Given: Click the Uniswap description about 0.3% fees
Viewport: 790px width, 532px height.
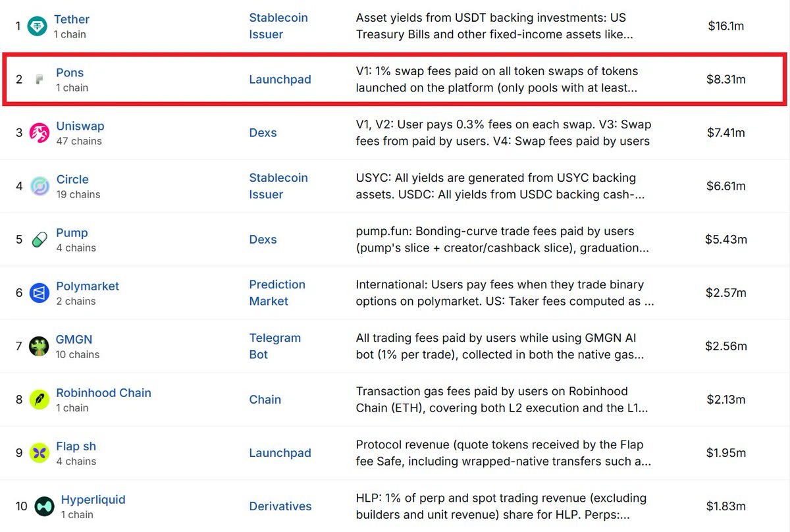Looking at the screenshot, I should [504, 133].
